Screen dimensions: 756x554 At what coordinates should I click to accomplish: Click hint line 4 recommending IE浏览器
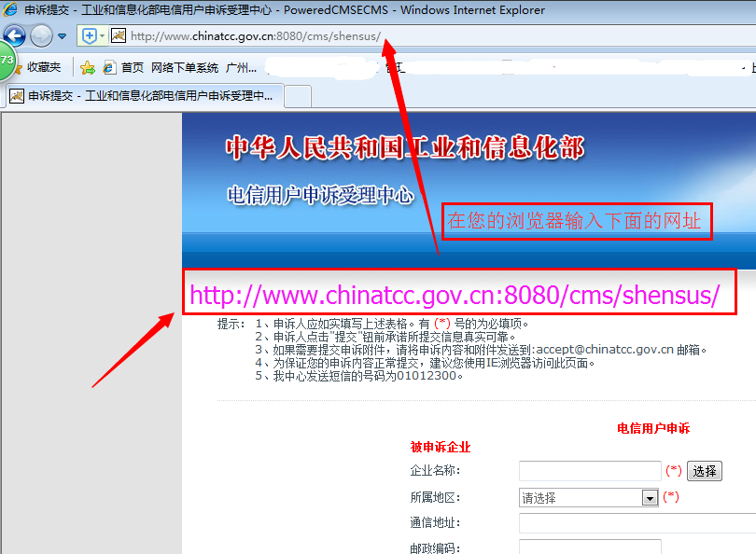click(x=425, y=363)
